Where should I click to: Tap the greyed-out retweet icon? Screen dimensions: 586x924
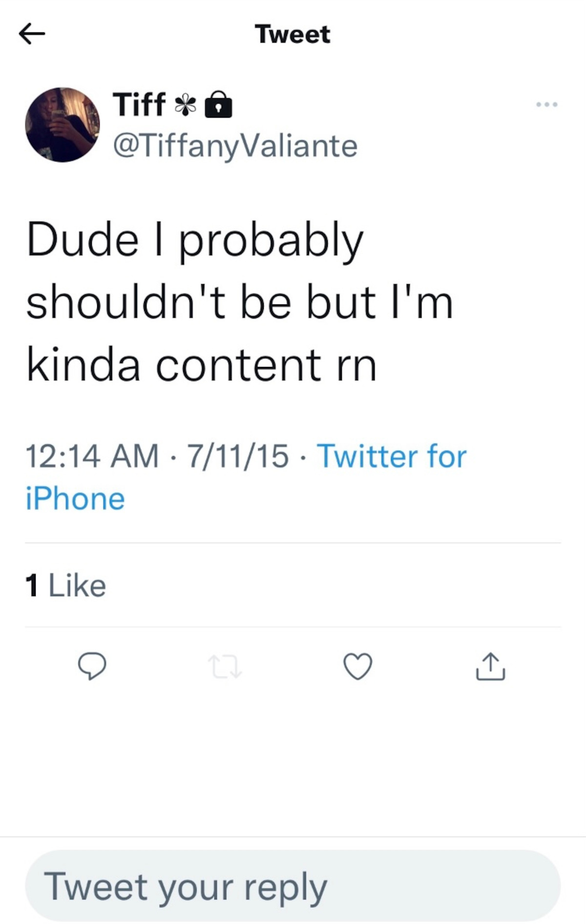[x=225, y=667]
